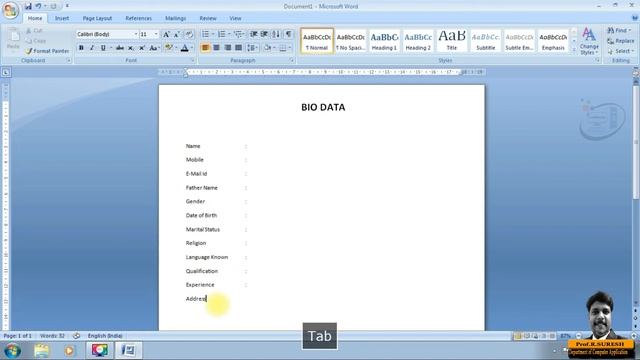Open Windows Explorer from the taskbar
This screenshot has height=360, width=640.
42,351
